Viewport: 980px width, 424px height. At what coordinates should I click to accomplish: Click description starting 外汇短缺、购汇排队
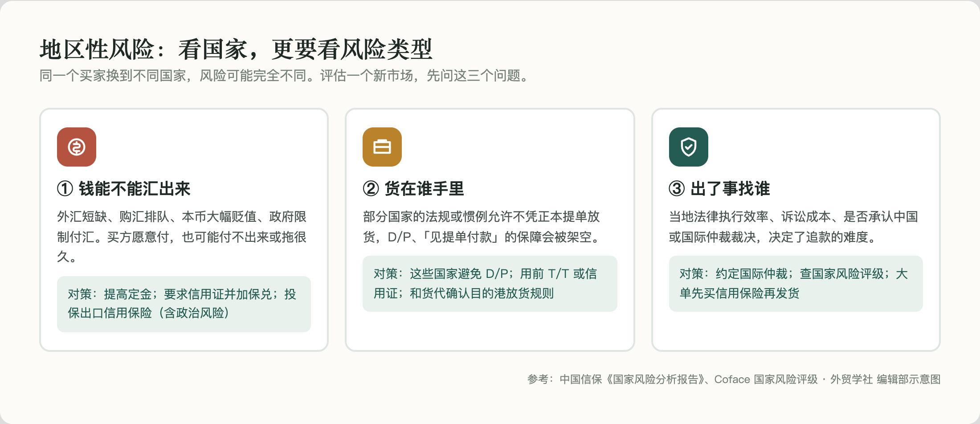[x=182, y=236]
